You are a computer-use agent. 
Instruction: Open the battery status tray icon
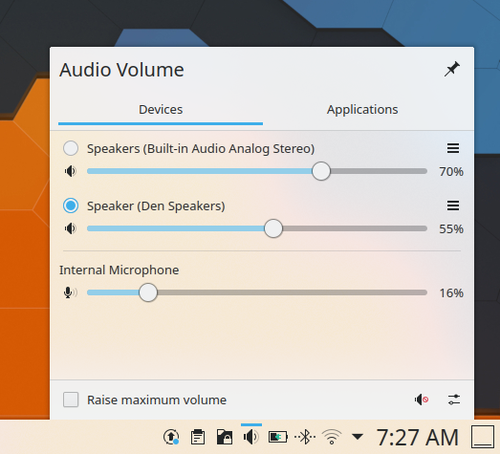point(278,437)
